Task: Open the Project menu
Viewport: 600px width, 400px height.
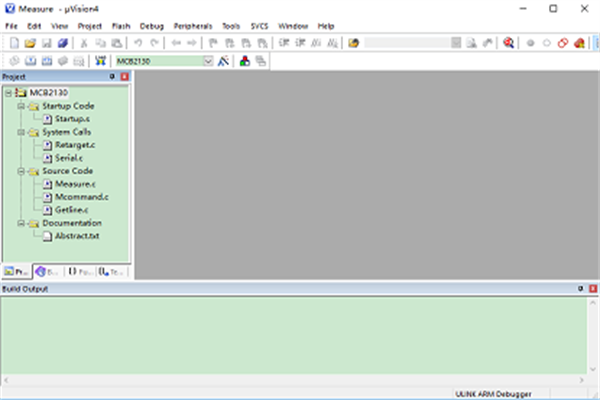Action: pos(90,26)
